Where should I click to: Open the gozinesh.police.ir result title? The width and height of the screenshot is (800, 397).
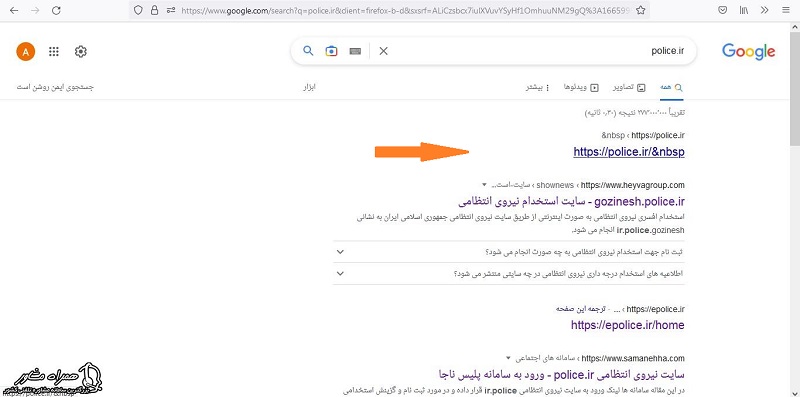[x=571, y=201]
